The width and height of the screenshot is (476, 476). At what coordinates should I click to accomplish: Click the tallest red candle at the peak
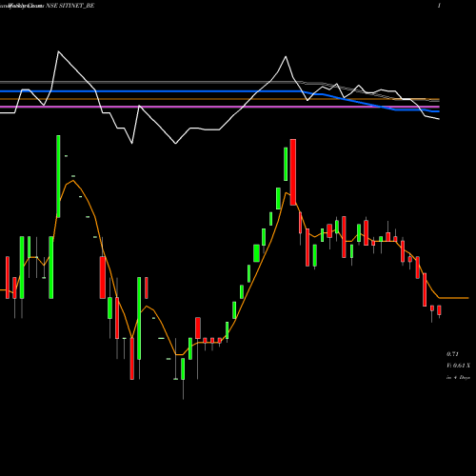[293, 172]
